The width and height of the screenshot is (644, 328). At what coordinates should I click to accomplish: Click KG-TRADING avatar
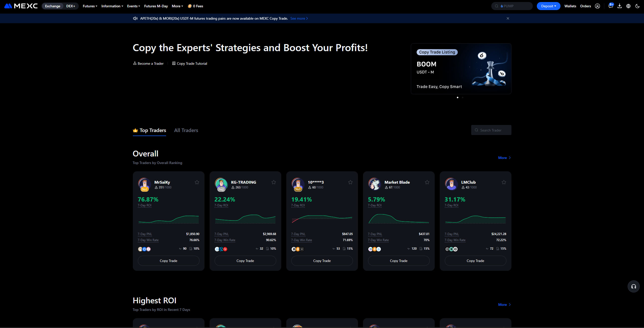221,184
